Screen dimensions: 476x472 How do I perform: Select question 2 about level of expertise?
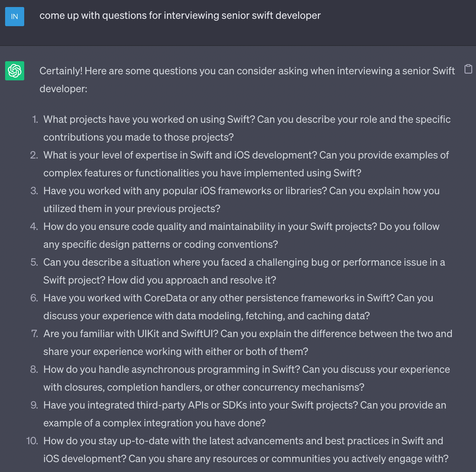point(246,164)
